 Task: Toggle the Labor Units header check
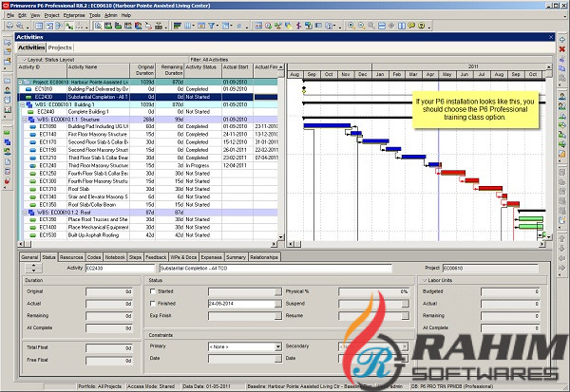(425, 280)
